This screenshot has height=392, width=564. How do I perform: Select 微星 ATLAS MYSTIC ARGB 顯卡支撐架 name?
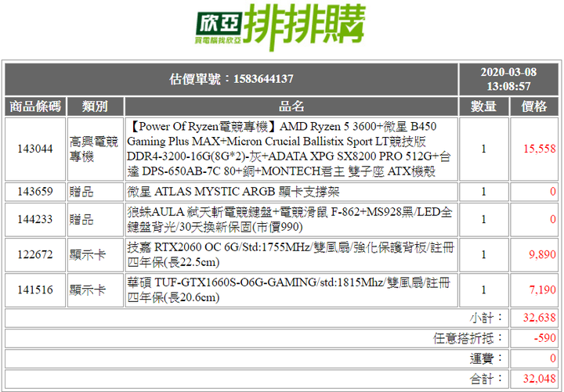[233, 192]
